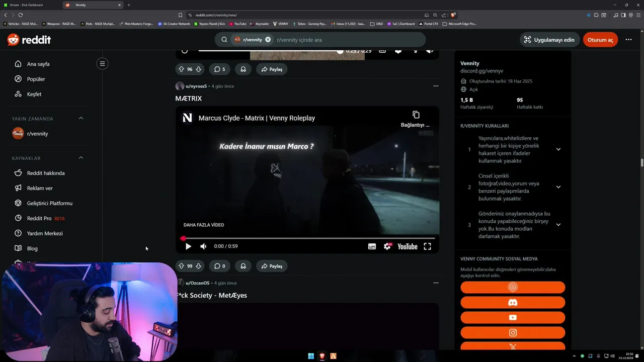The height and width of the screenshot is (362, 644).
Task: Click the orange Instagram button
Action: pyautogui.click(x=513, y=332)
